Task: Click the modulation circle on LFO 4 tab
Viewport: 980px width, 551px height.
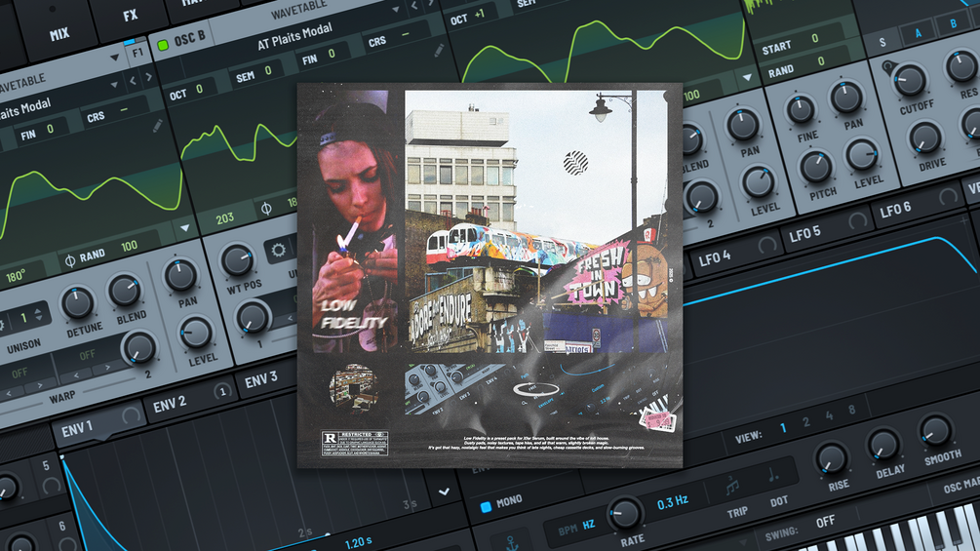Action: click(x=766, y=245)
